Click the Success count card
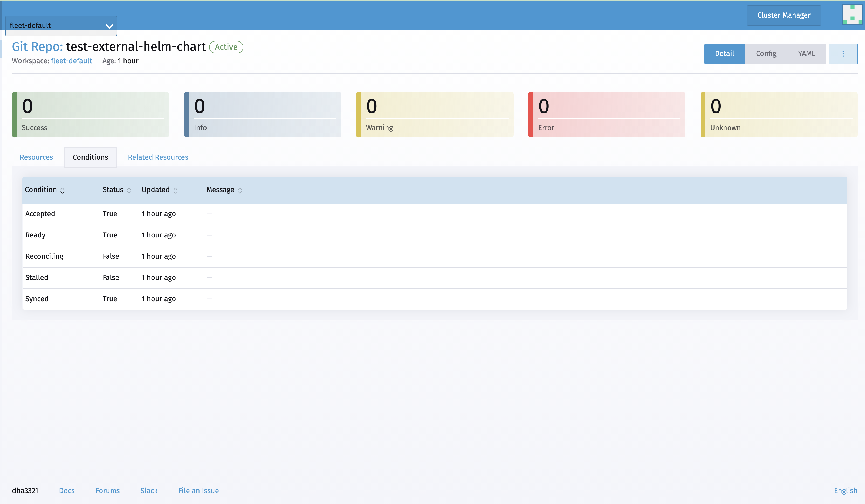Screen dimensions: 865x504 click(x=90, y=115)
